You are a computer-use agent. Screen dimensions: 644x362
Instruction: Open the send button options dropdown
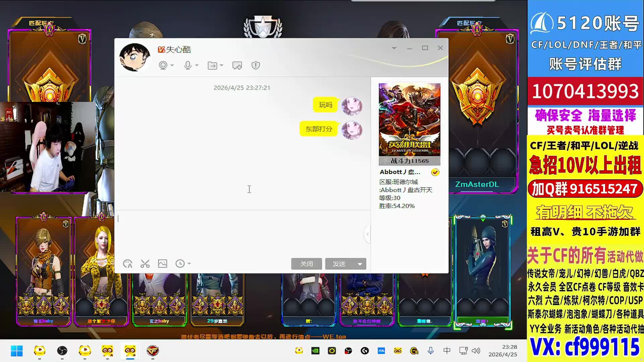360,264
